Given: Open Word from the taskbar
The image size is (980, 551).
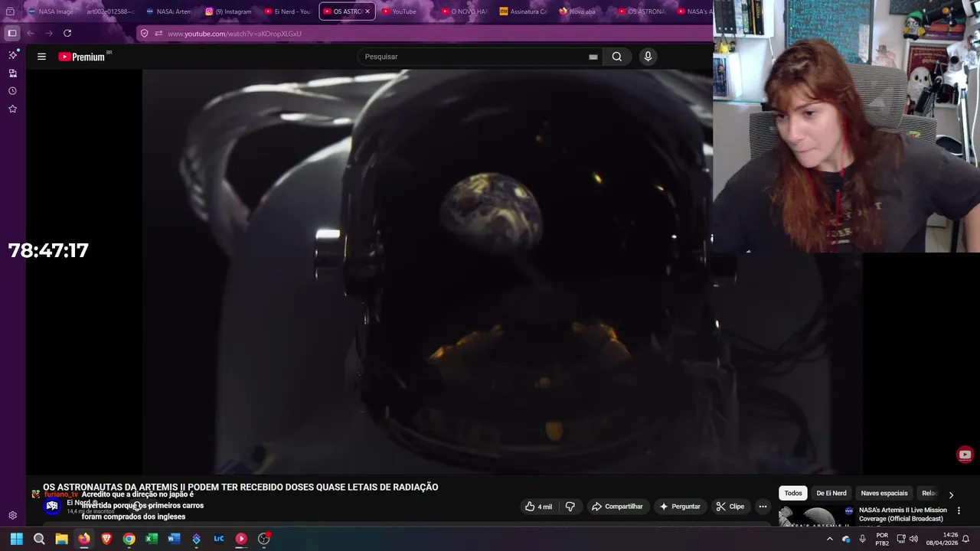Looking at the screenshot, I should pyautogui.click(x=174, y=539).
